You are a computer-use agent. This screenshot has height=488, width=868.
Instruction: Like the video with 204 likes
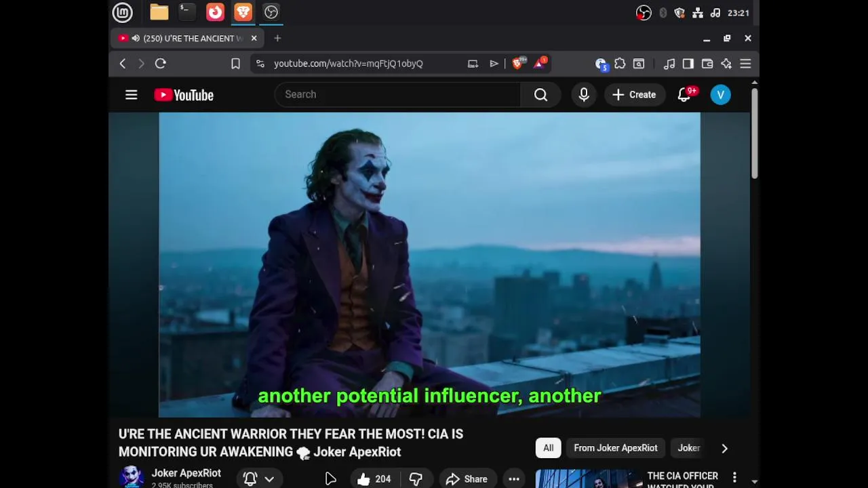[x=374, y=479]
